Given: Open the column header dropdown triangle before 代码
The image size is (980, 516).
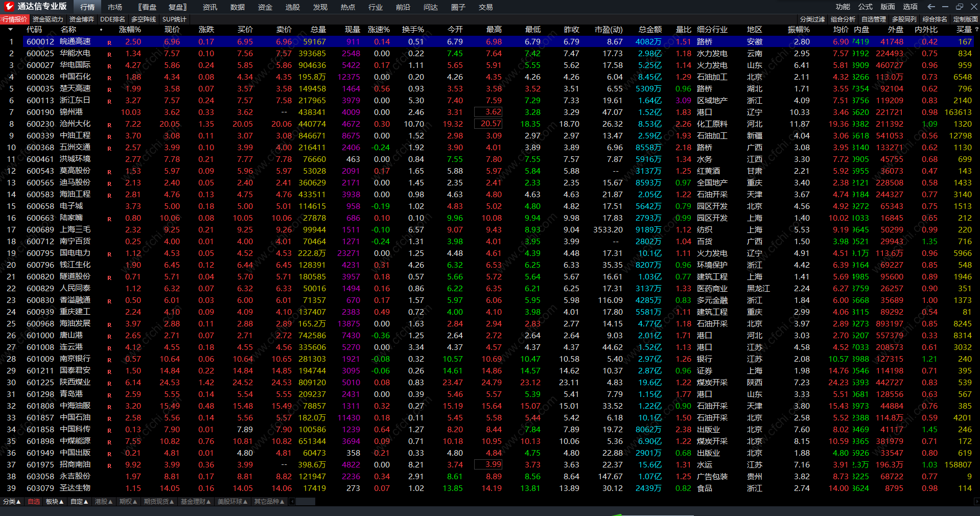Looking at the screenshot, I should [10, 30].
